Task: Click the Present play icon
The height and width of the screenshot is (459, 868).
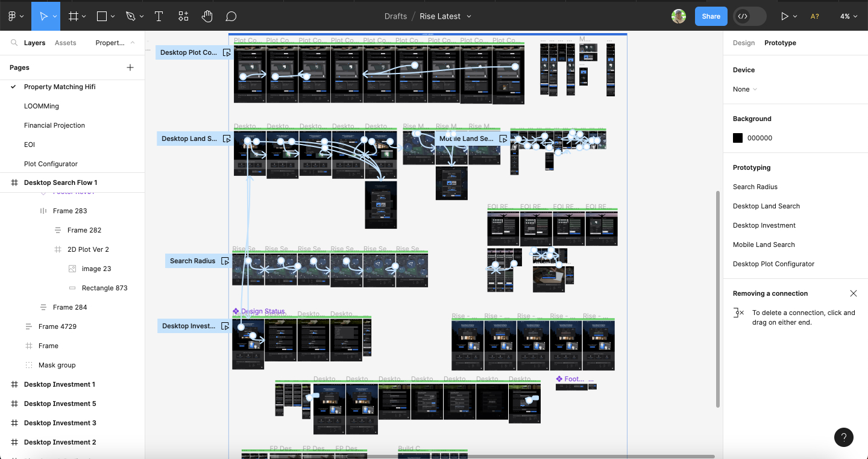Action: (x=784, y=16)
